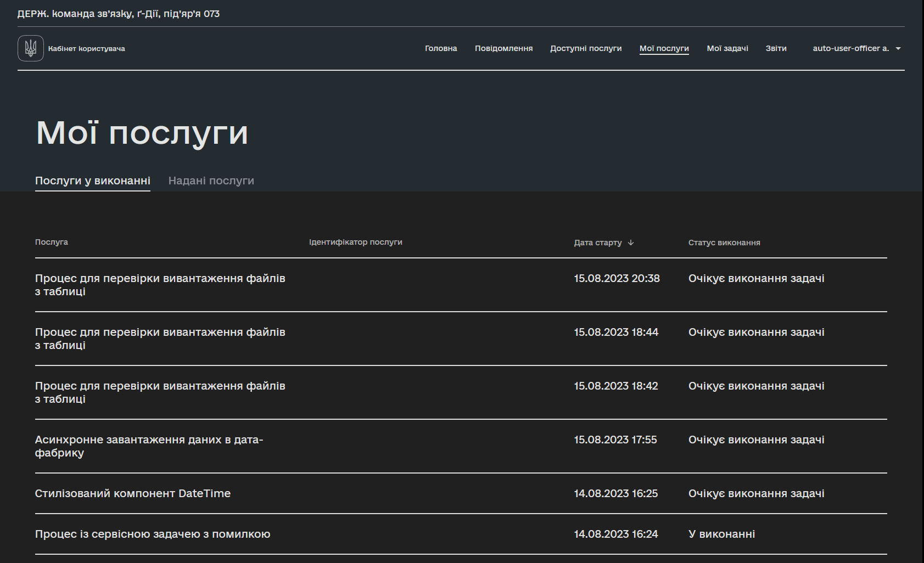Click the status of the 20:38 service
The image size is (924, 563).
[757, 278]
